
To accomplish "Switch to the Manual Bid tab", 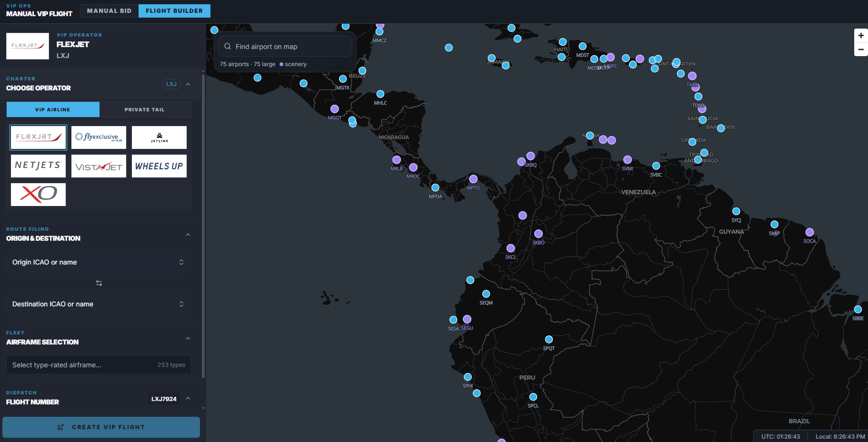I will point(109,11).
